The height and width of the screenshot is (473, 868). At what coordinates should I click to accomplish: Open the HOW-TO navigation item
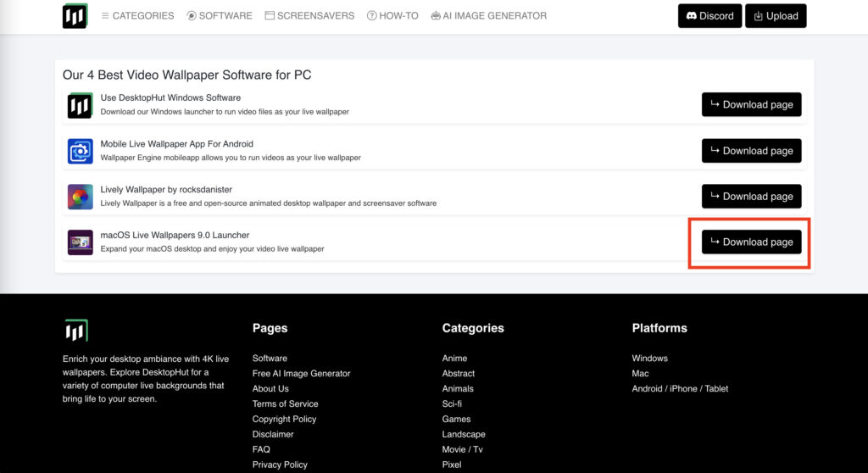[x=392, y=15]
